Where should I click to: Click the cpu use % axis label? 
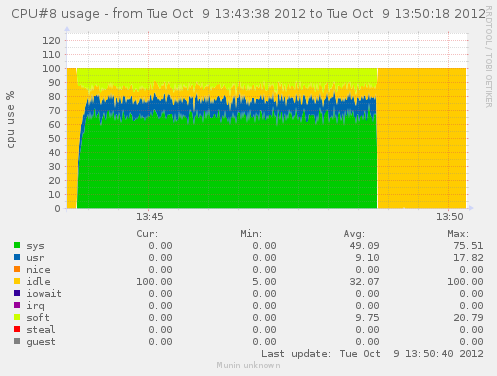tap(10, 119)
